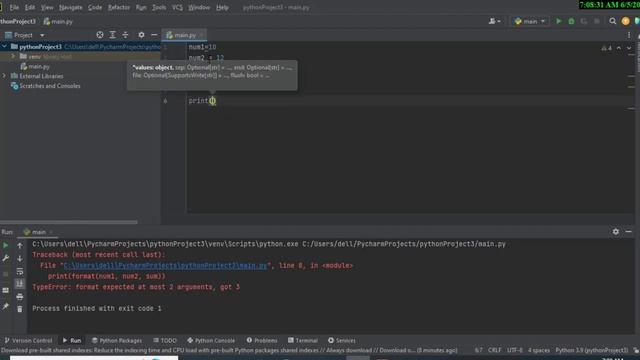The height and width of the screenshot is (360, 640).
Task: Start the Debug (bug) icon in top toolbar
Action: click(571, 21)
